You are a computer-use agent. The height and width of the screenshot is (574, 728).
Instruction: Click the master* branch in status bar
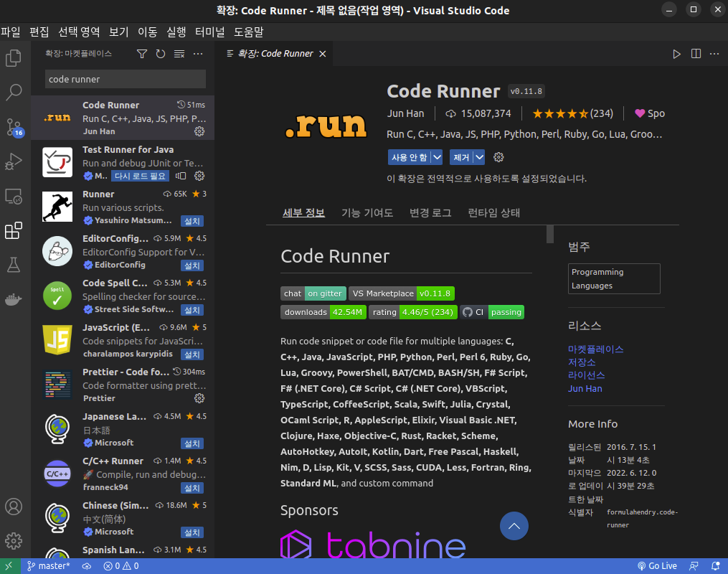(x=48, y=565)
